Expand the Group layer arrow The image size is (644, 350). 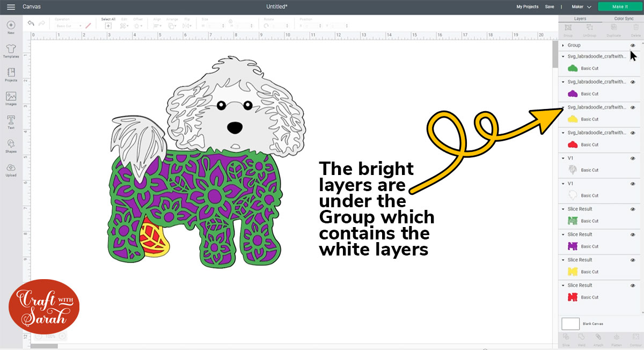click(563, 46)
